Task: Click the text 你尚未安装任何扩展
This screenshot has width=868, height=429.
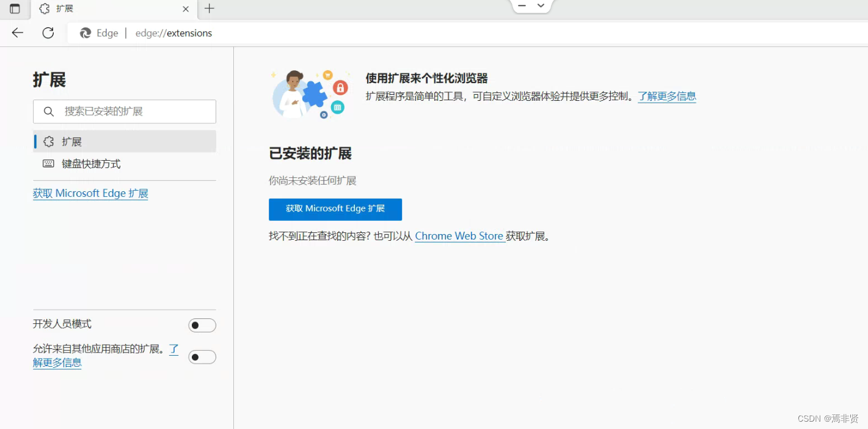Action: tap(312, 181)
